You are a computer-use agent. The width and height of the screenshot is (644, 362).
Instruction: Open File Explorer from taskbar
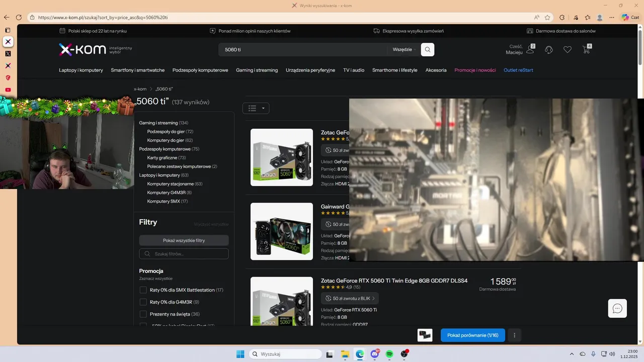(x=345, y=354)
